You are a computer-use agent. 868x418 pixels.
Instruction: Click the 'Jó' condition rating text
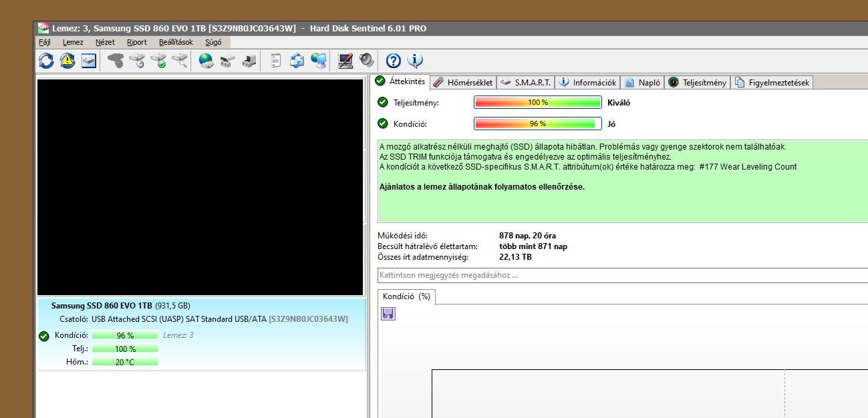(x=611, y=124)
